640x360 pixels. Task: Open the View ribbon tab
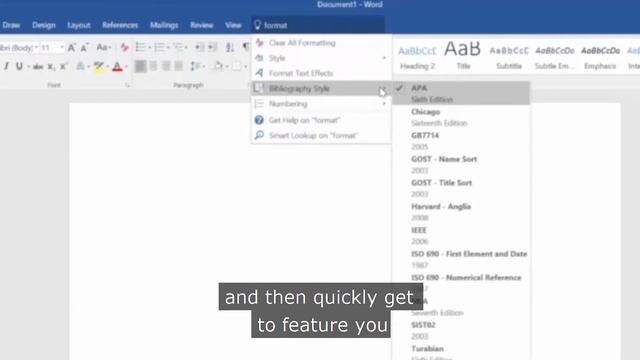(233, 25)
